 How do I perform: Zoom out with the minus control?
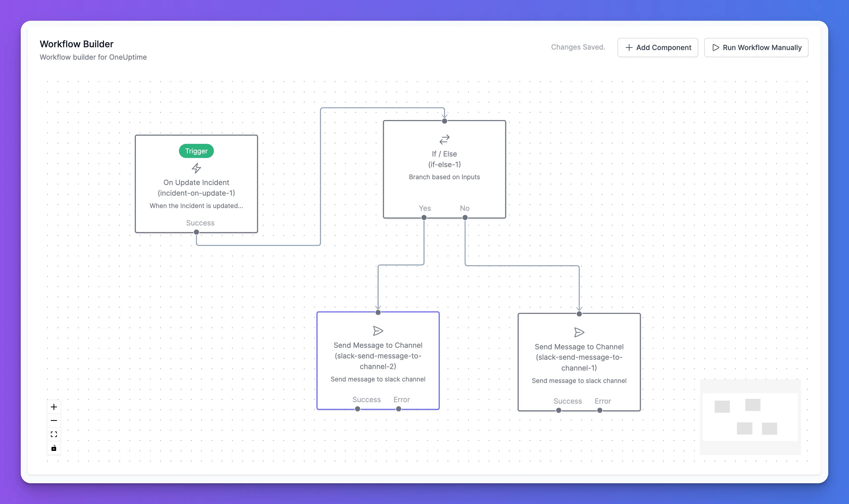(54, 420)
